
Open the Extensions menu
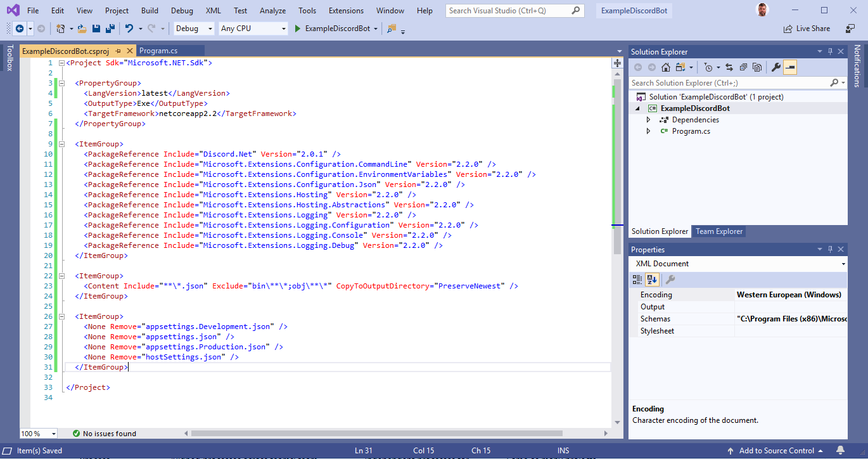[347, 11]
